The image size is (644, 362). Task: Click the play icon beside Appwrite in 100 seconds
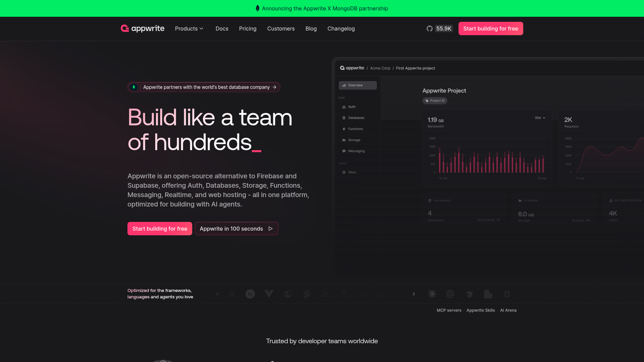(x=270, y=229)
